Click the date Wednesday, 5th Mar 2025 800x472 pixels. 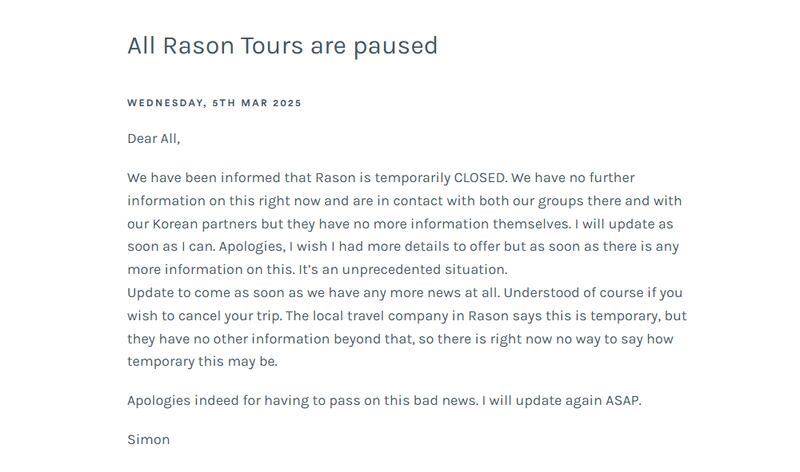(x=214, y=103)
